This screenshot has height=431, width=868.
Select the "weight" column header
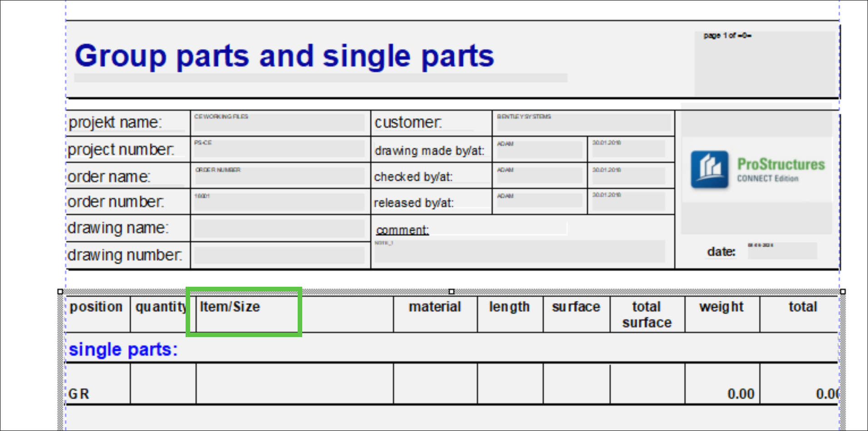tap(721, 307)
